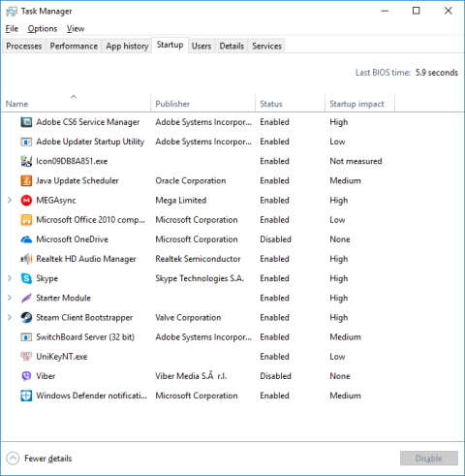Click the SwitchBoard Server icon

(26, 337)
